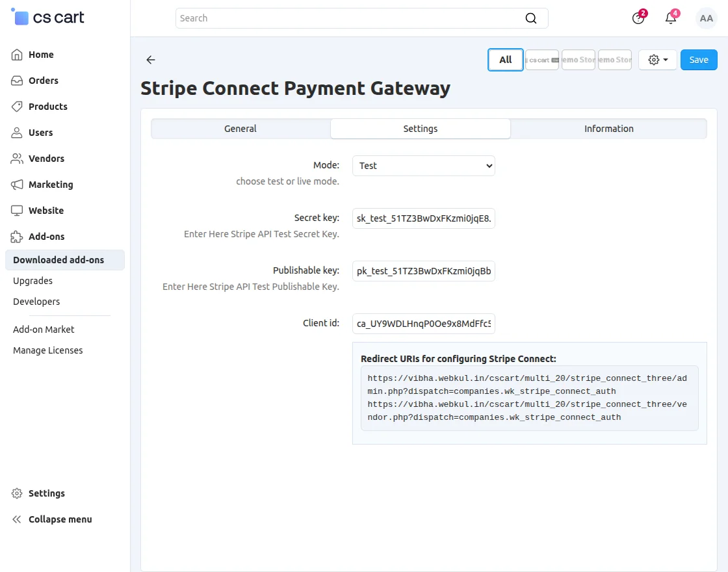Click into the Secret key field

pos(423,218)
